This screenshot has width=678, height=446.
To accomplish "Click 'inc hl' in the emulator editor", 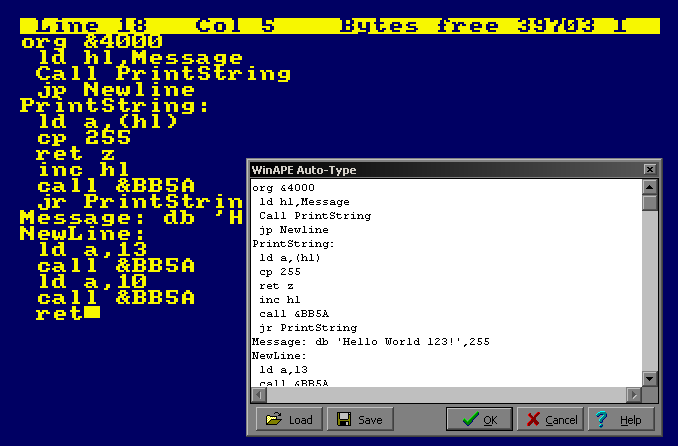I will pos(84,170).
